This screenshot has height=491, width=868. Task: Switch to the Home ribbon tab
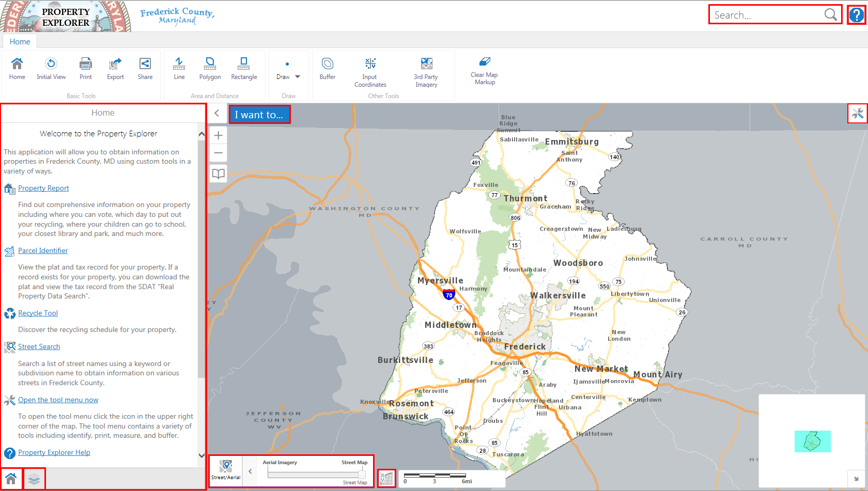20,41
